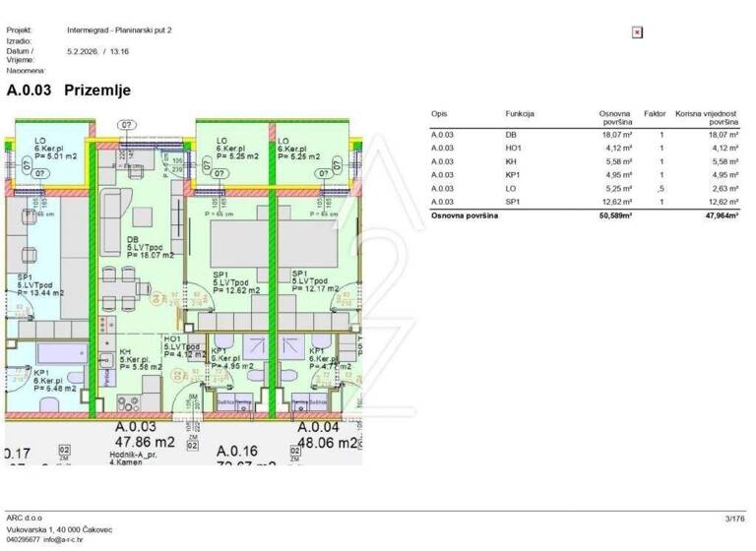Click the project name Intermegrad - Planinarski put 2
Image resolution: width=756 pixels, height=551 pixels.
click(119, 31)
